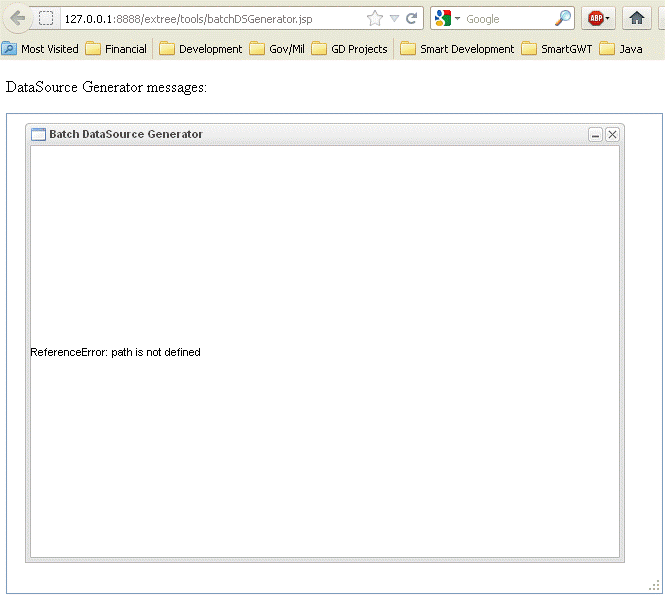Click the Google search input field
The width and height of the screenshot is (665, 595).
point(507,18)
